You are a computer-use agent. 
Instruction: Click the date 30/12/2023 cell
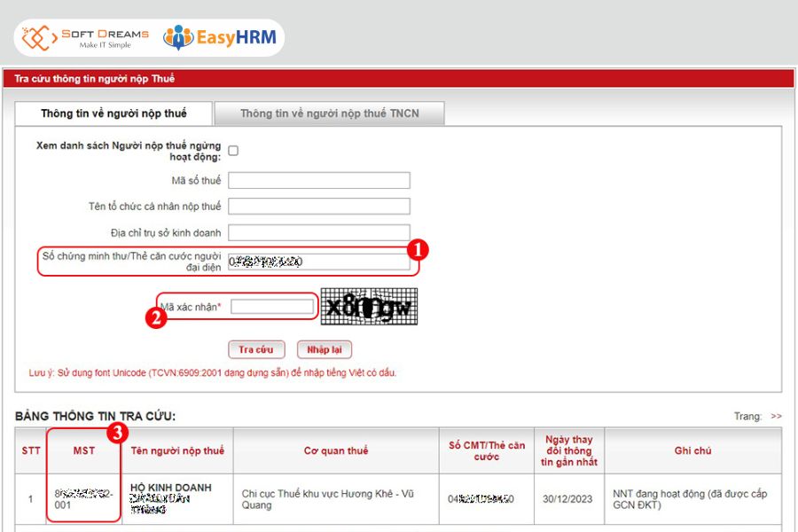coord(567,499)
